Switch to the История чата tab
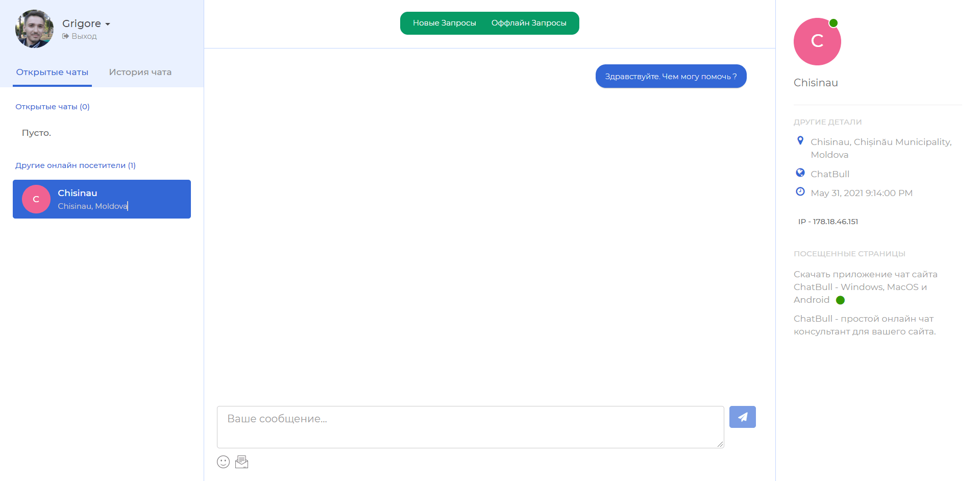 click(x=140, y=73)
